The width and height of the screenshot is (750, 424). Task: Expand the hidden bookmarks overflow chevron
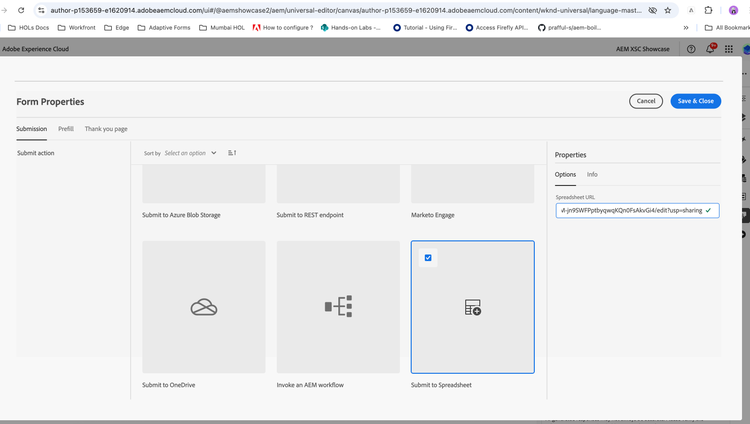pos(686,28)
